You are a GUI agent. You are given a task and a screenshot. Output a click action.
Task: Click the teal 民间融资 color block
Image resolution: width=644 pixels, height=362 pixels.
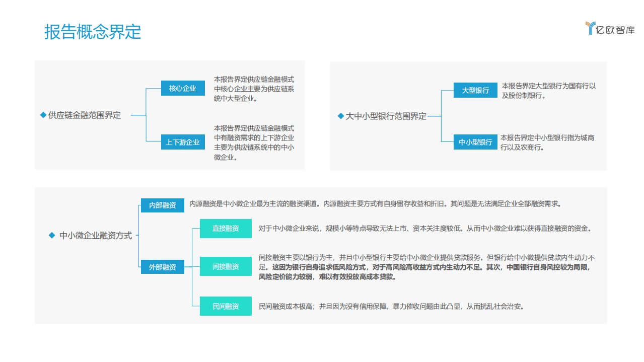pos(226,306)
